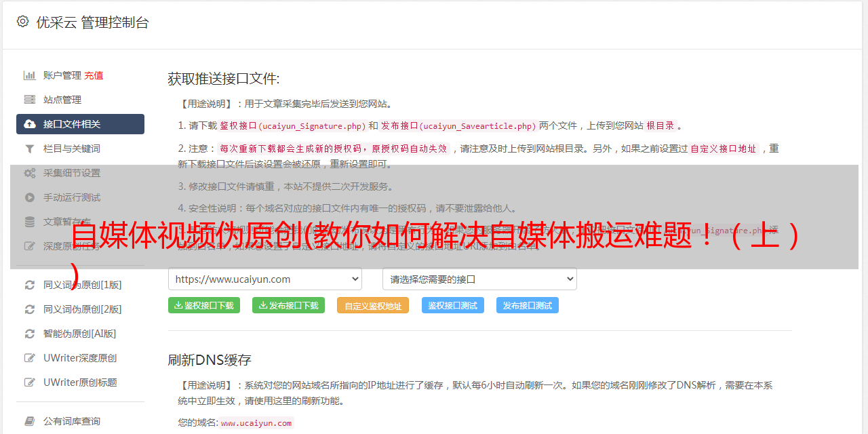Screen dimensions: 868x434
Task: Click the 优采云 管理控制台 title
Action: [x=92, y=22]
